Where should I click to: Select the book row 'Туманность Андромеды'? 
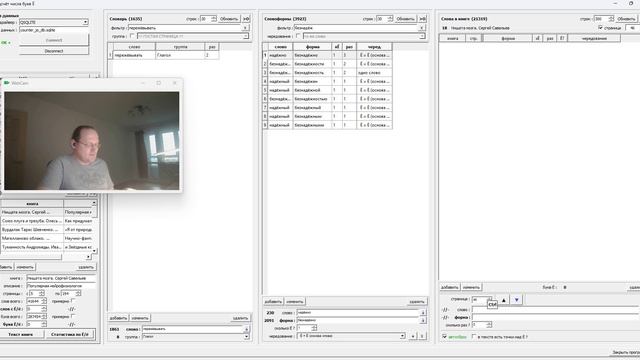(48, 247)
